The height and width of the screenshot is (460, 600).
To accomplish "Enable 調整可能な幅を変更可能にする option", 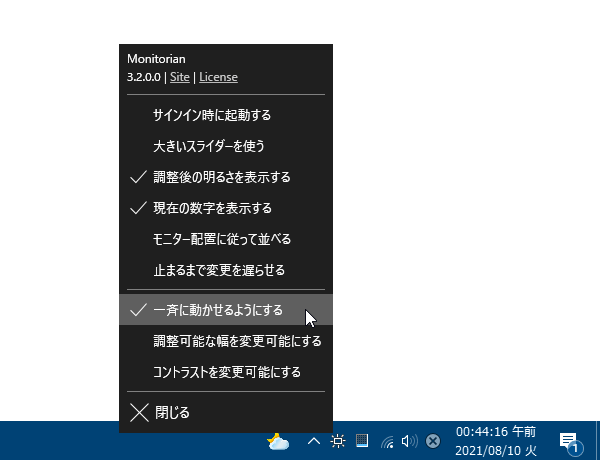I will 226,341.
